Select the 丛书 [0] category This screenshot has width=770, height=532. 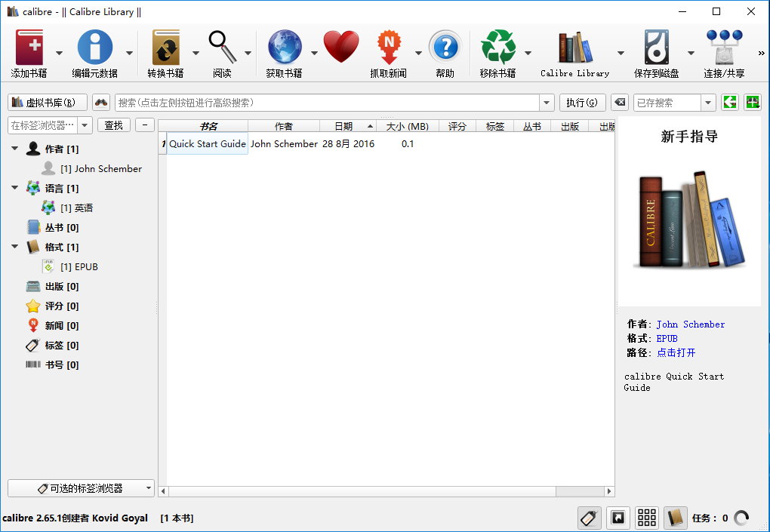(x=62, y=227)
